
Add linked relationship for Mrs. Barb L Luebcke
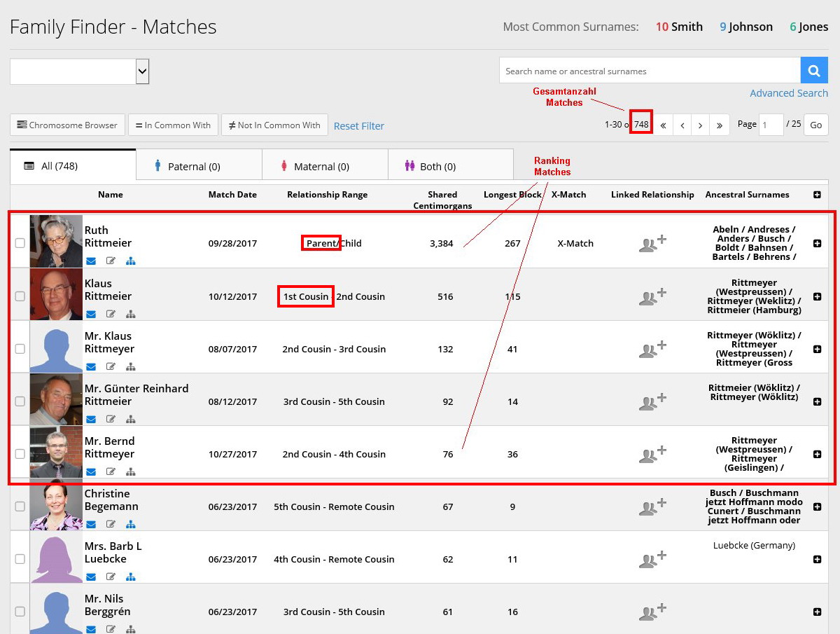pyautogui.click(x=652, y=559)
